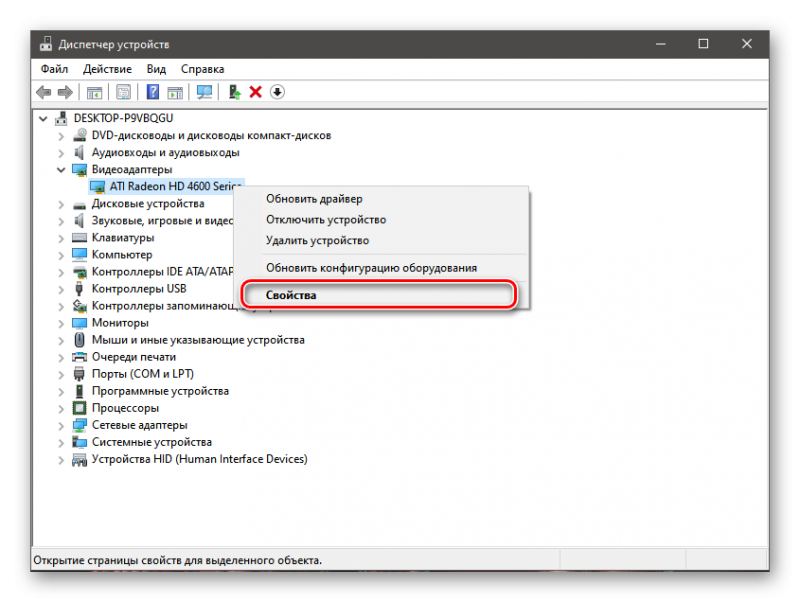
Task: Click the Контроллеры USB plug icon
Action: tap(79, 289)
